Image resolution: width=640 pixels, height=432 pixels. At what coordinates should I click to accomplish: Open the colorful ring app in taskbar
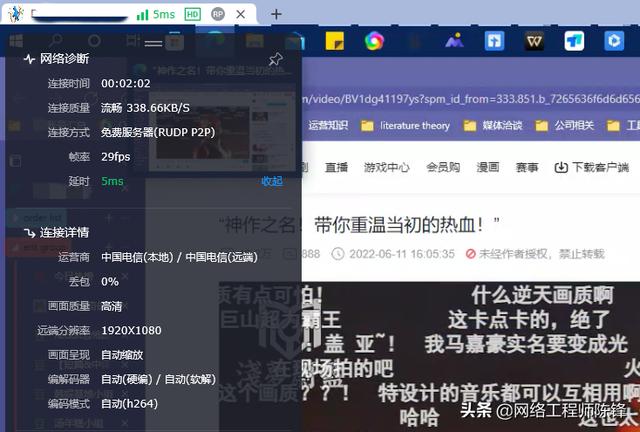pos(374,41)
